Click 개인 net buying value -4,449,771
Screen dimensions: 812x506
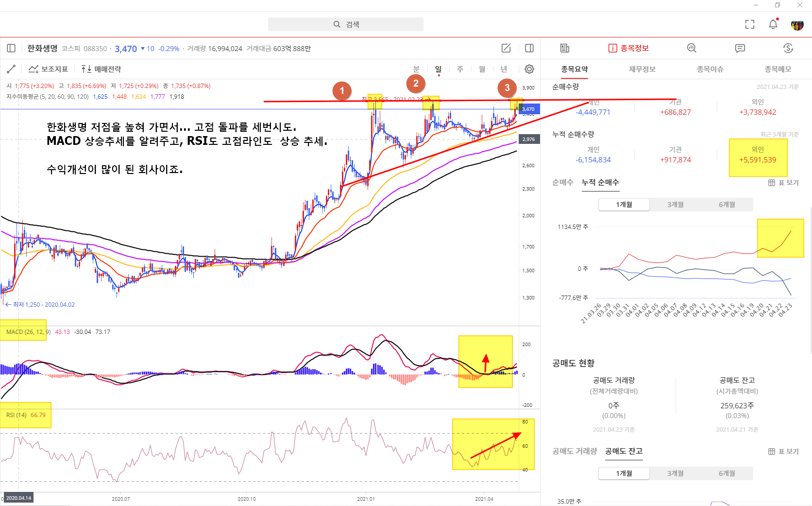(593, 112)
